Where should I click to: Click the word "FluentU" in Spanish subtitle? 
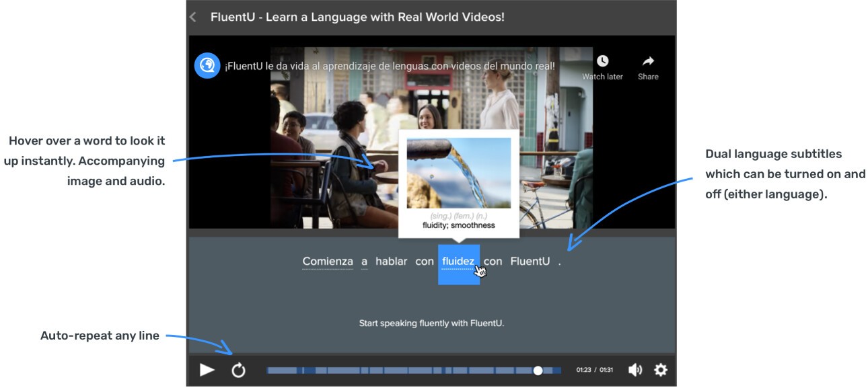[530, 262]
